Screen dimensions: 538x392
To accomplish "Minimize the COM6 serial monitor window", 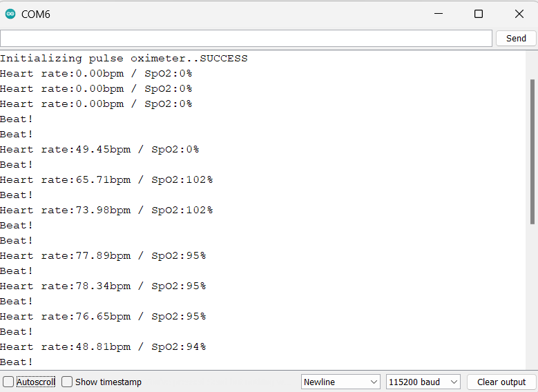I will [438, 14].
